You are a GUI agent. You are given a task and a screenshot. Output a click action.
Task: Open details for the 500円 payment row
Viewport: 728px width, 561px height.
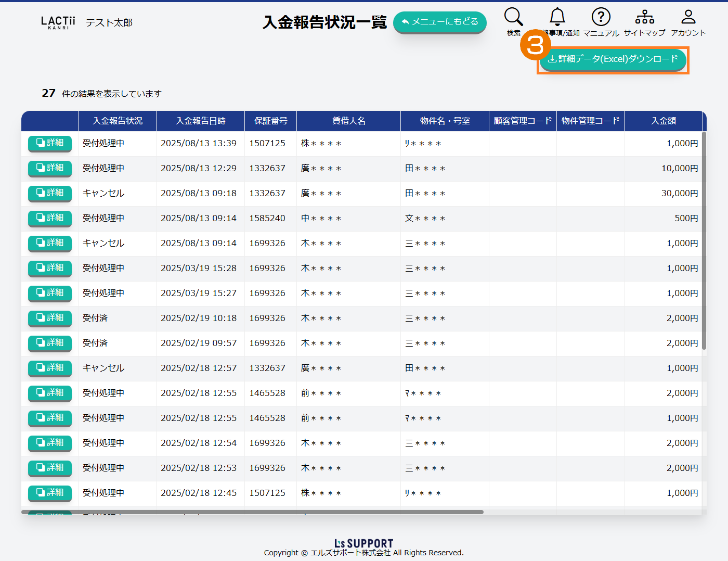[50, 218]
